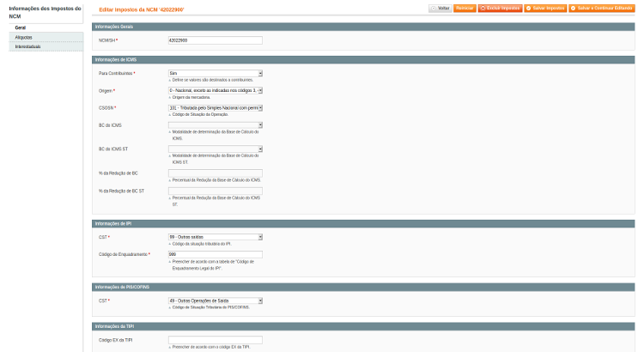Screen dimensions: 644x352
Task: Open the BC do ICMS ST dropdown
Action: tap(216, 149)
